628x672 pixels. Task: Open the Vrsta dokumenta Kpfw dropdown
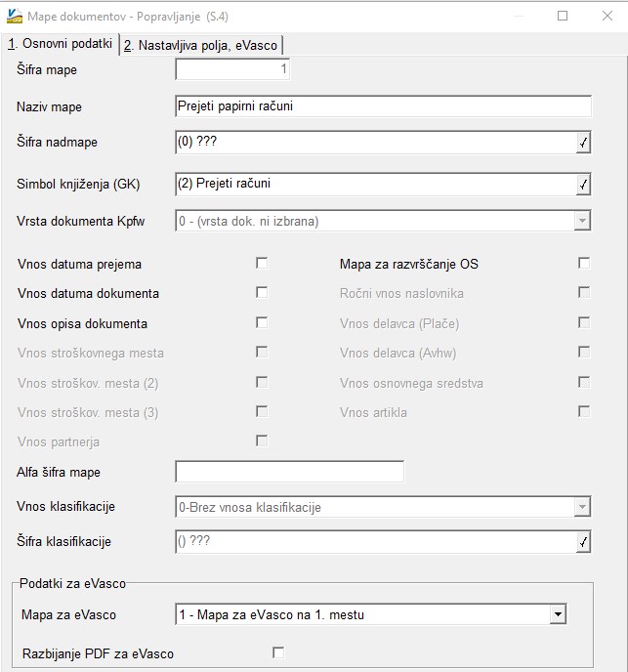(x=582, y=221)
